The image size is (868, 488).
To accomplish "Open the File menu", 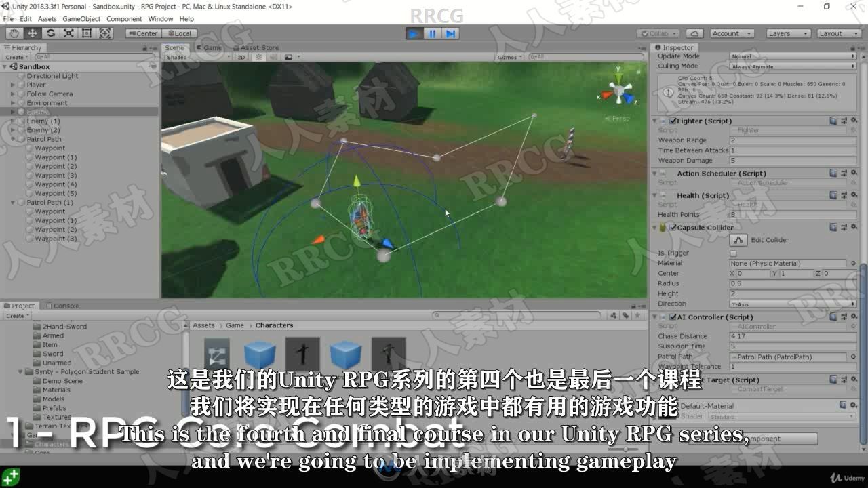I will [8, 19].
